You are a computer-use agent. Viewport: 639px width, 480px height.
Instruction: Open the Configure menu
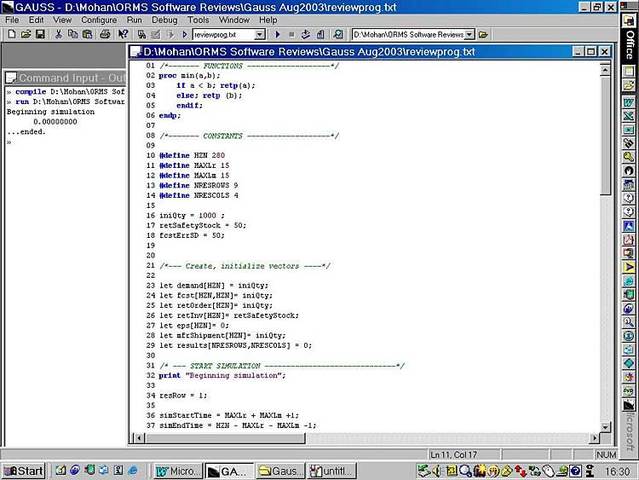coord(99,20)
